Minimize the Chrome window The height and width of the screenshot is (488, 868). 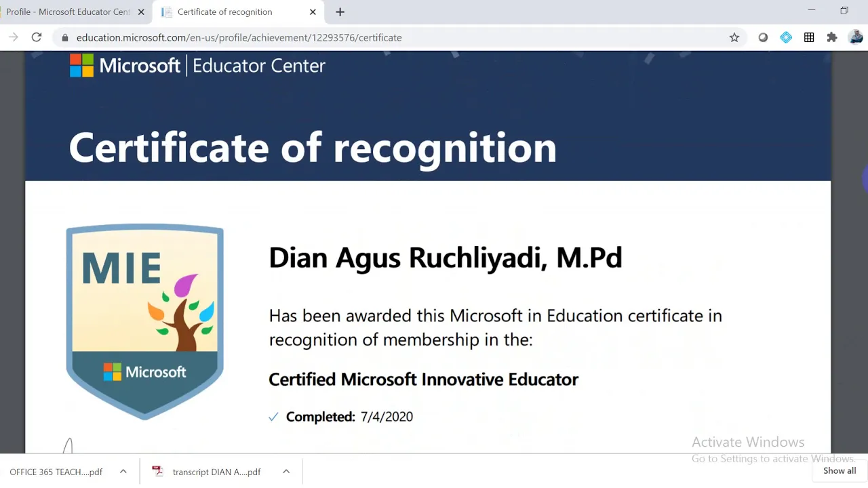[x=812, y=10]
